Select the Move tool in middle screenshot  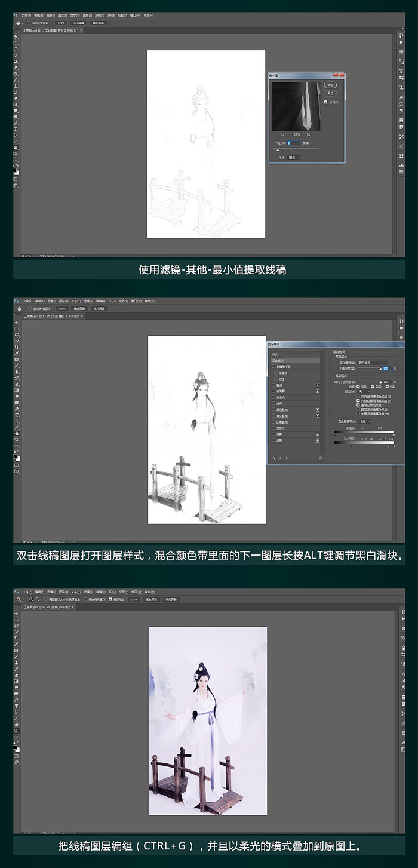tap(16, 322)
